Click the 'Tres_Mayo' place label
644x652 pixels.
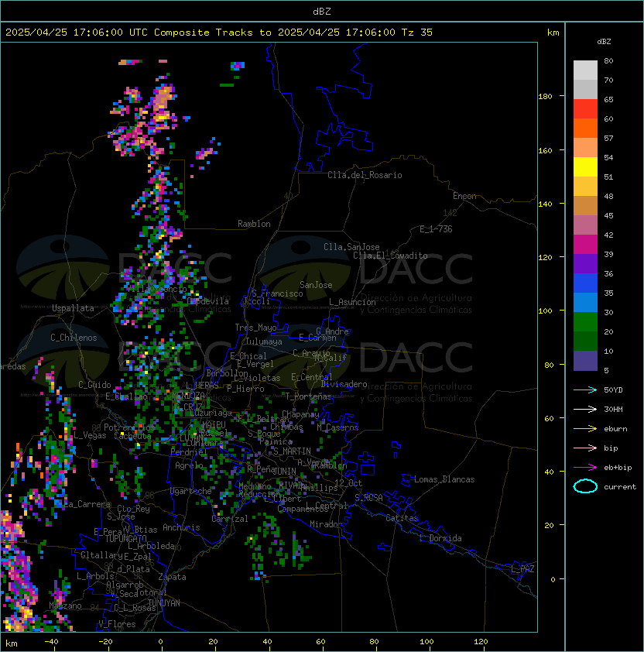click(255, 328)
